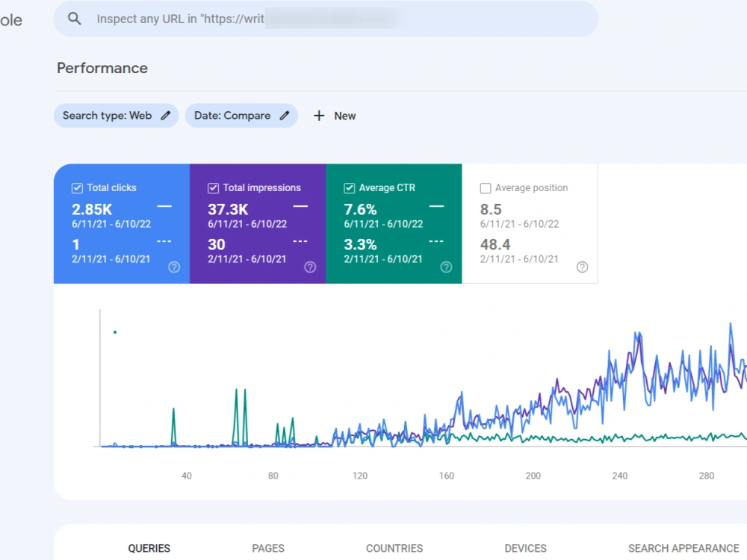Open help icon on Average position card
The height and width of the screenshot is (560, 747).
point(582,267)
